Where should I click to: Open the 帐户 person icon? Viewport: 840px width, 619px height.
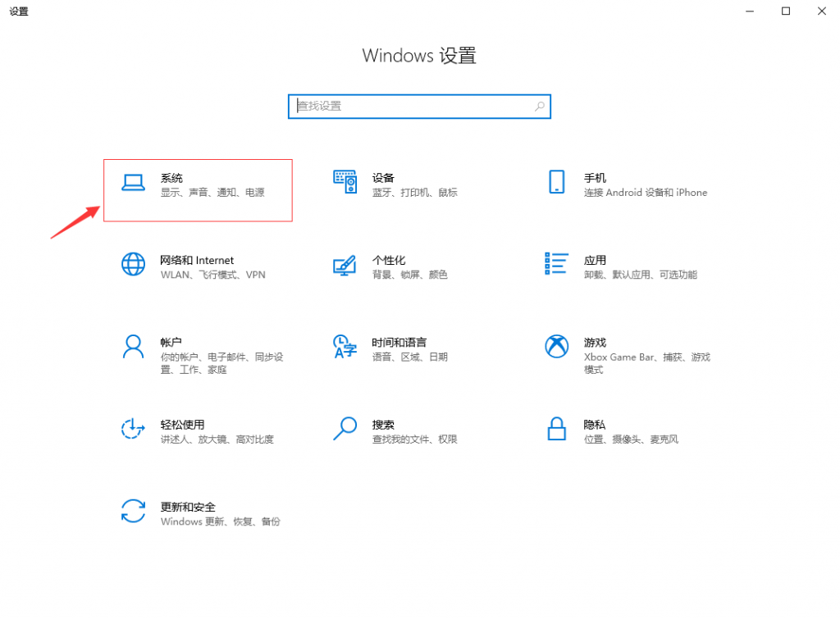coord(133,347)
